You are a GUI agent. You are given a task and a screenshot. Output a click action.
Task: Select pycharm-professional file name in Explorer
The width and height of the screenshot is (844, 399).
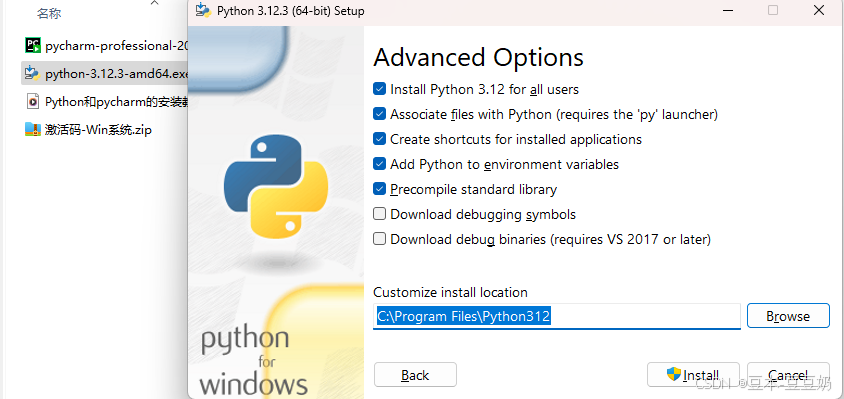click(116, 46)
